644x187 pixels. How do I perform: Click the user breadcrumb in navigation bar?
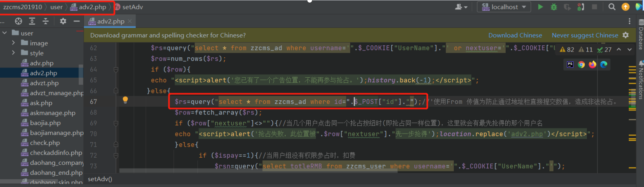point(56,7)
